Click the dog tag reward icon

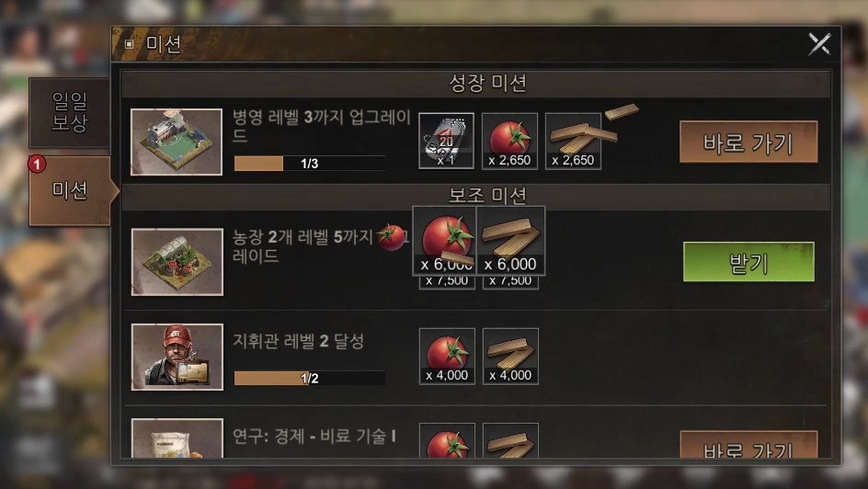point(446,141)
